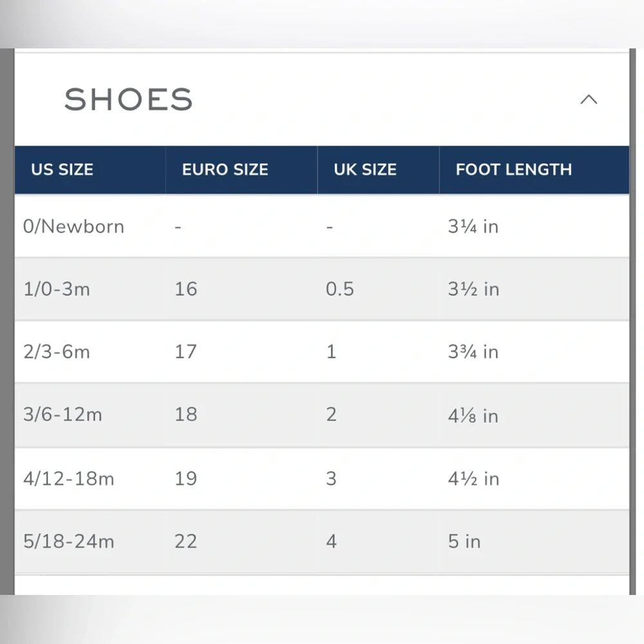Click the 3¾ in foot length cell
644x644 pixels.
tap(473, 352)
